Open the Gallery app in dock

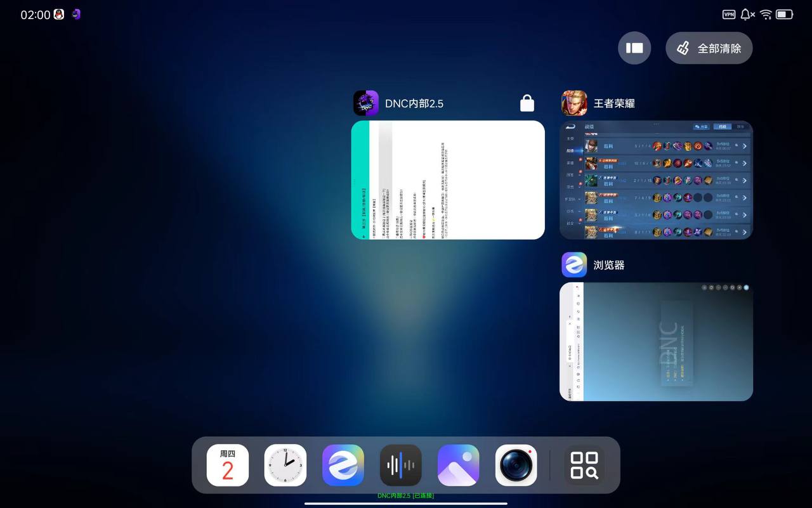[459, 465]
